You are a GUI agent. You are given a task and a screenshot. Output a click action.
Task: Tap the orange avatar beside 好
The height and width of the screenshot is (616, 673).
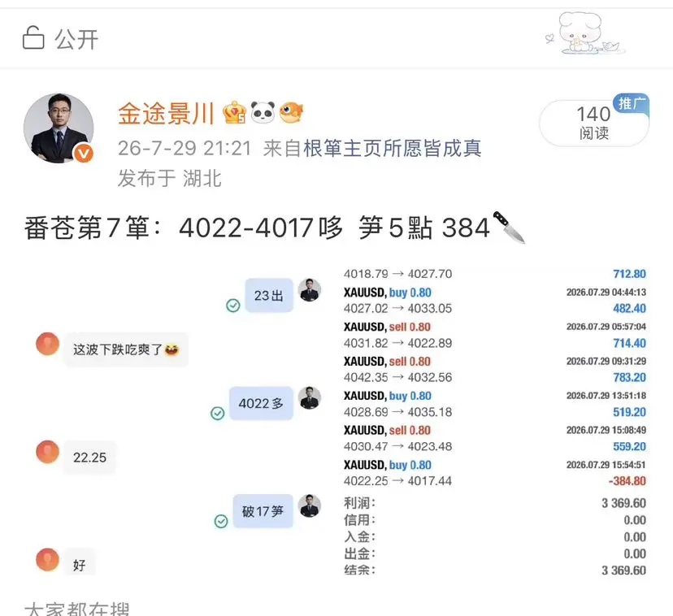[x=48, y=559]
